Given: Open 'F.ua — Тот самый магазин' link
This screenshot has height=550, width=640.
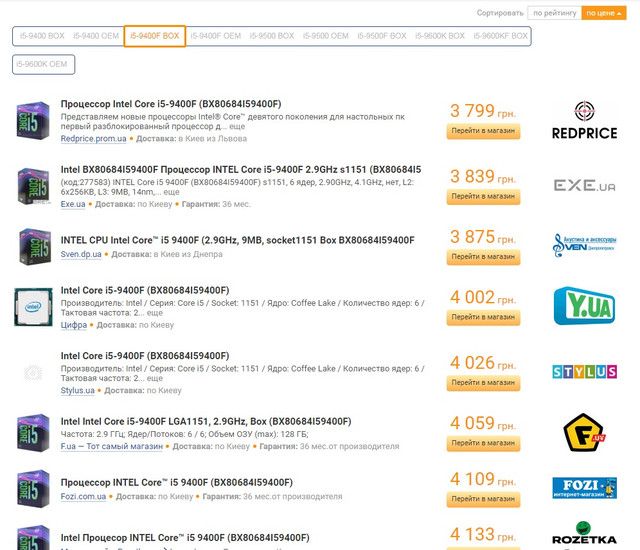Looking at the screenshot, I should tap(111, 446).
